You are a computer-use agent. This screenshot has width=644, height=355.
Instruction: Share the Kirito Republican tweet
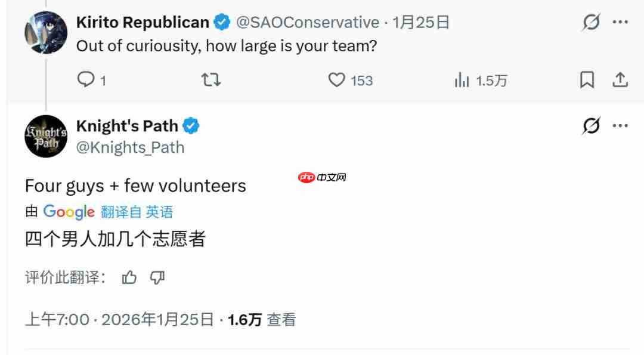point(620,79)
